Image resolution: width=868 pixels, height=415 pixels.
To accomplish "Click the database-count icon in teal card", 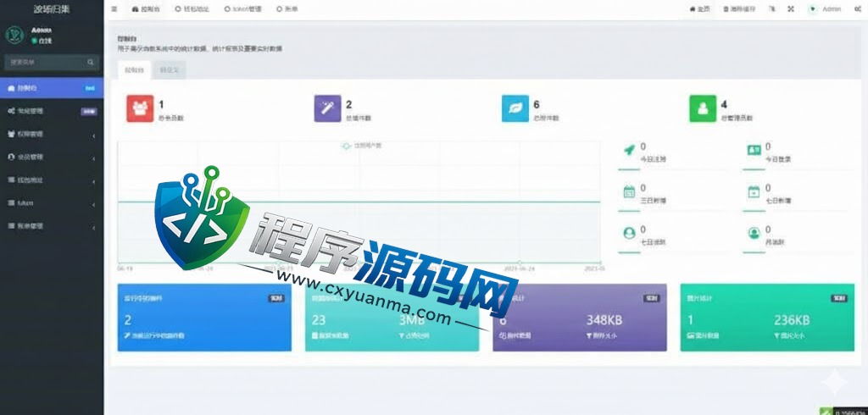I will point(315,335).
